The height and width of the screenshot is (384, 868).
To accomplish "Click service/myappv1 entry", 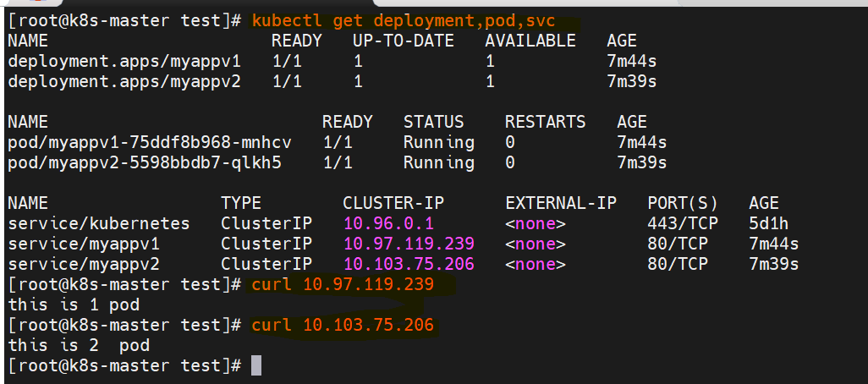I will (x=84, y=244).
